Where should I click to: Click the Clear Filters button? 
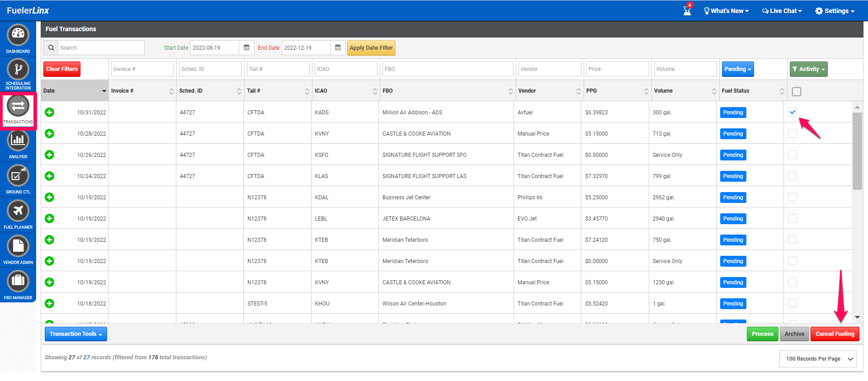[x=62, y=69]
